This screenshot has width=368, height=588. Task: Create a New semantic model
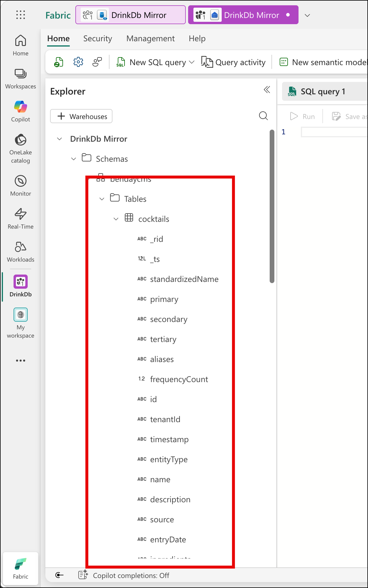pyautogui.click(x=323, y=62)
